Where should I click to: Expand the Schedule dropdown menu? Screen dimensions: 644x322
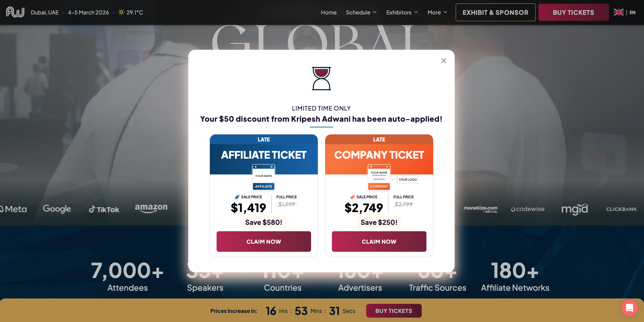click(361, 12)
